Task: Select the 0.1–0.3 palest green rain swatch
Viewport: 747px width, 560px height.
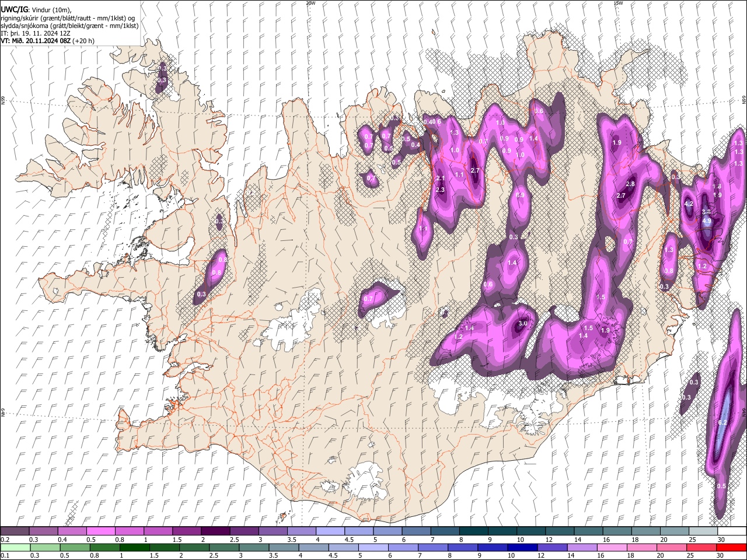Action: point(15,547)
